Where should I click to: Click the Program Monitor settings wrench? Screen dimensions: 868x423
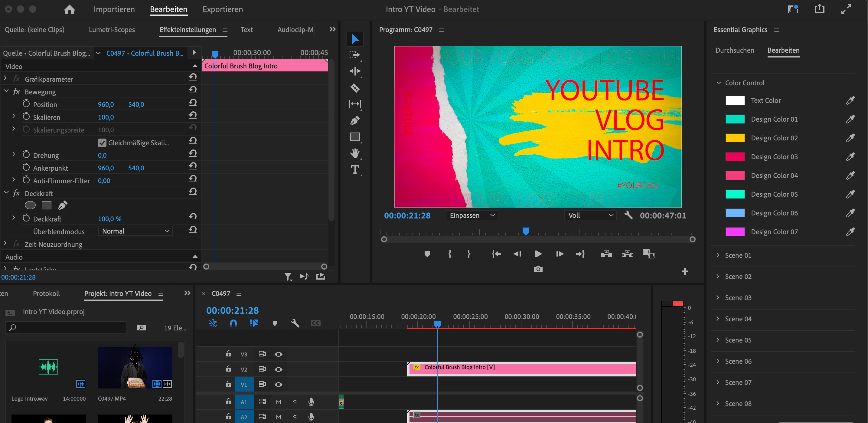628,215
